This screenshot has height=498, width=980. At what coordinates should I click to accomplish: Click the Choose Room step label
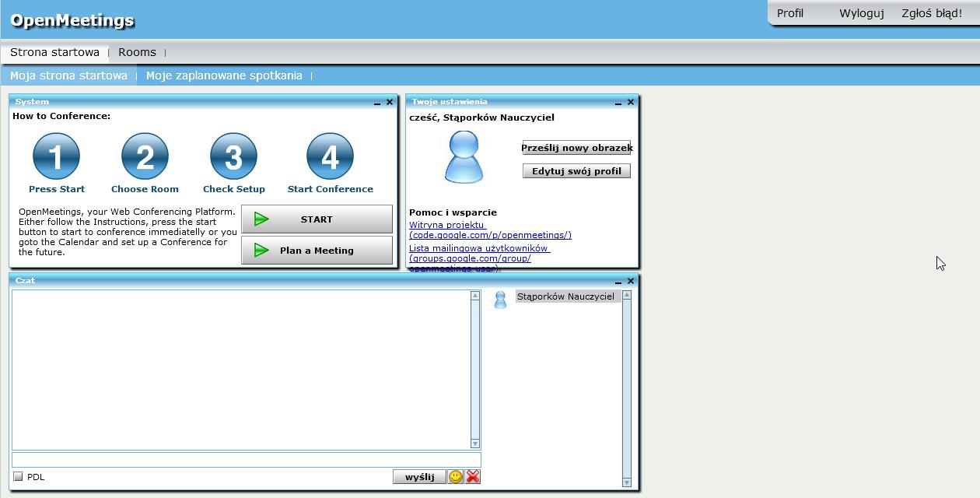tap(145, 189)
